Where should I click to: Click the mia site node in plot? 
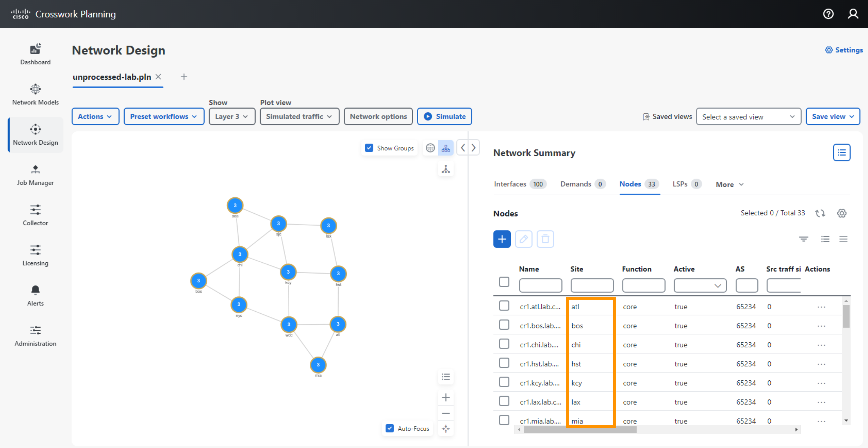(318, 365)
